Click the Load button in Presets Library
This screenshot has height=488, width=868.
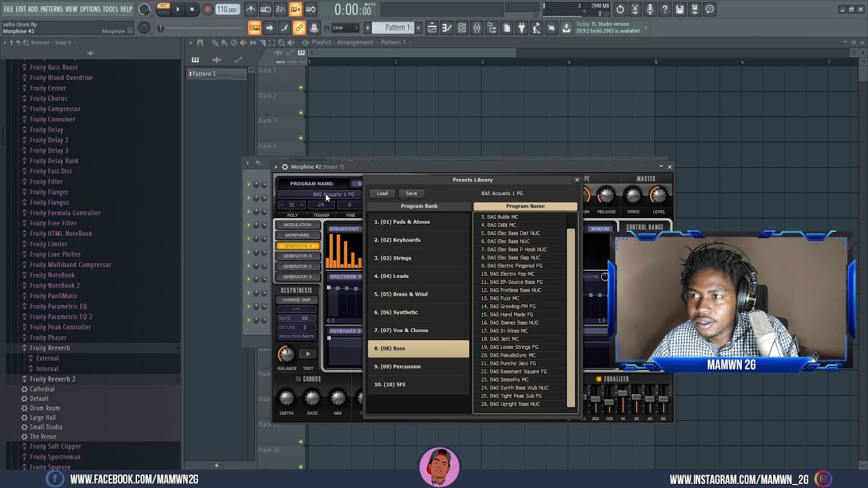click(382, 193)
